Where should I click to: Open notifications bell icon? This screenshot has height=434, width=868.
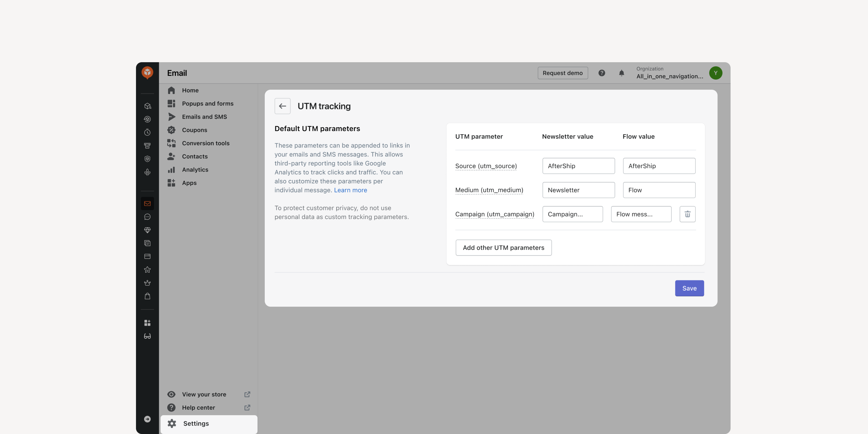click(x=621, y=73)
